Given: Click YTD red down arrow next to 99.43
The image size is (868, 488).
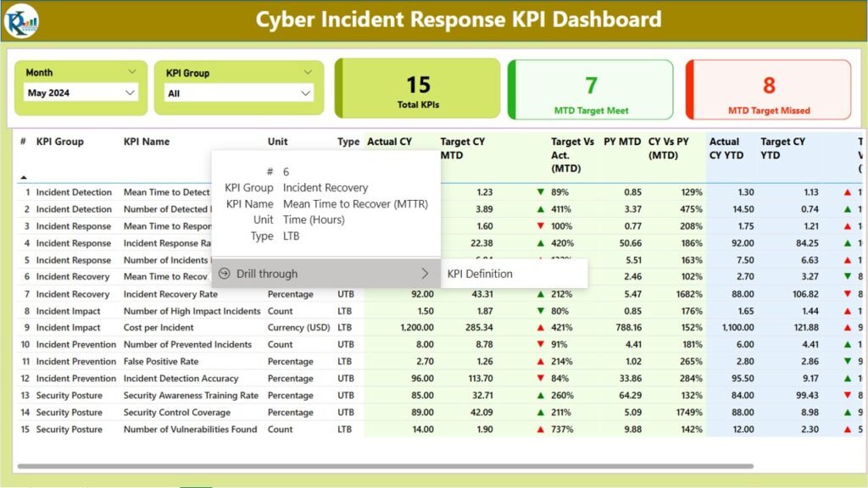Looking at the screenshot, I should coord(848,395).
